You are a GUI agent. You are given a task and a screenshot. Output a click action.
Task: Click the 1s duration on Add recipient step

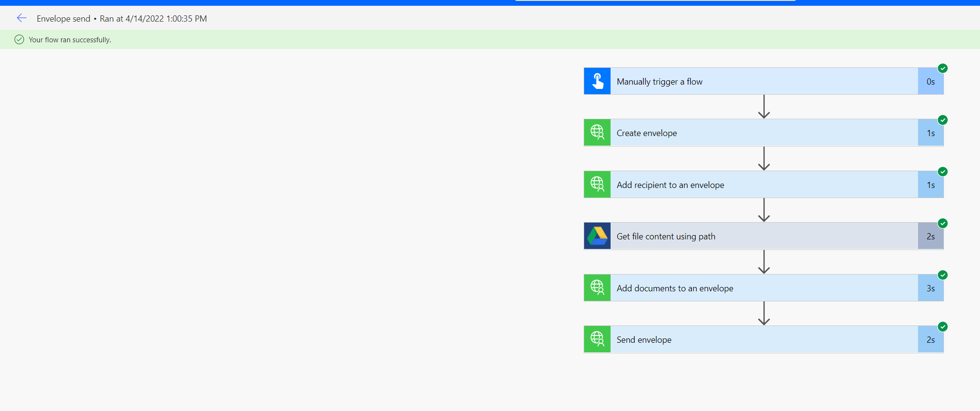point(931,185)
